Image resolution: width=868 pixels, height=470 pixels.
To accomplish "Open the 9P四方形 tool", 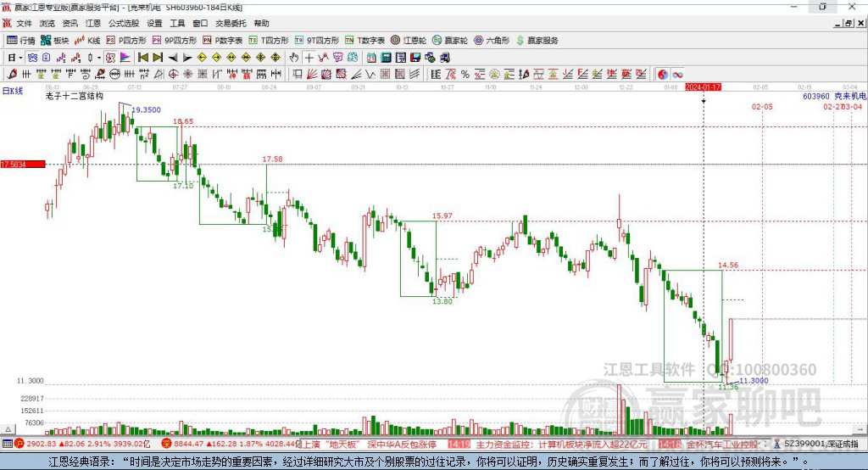I will (175, 41).
